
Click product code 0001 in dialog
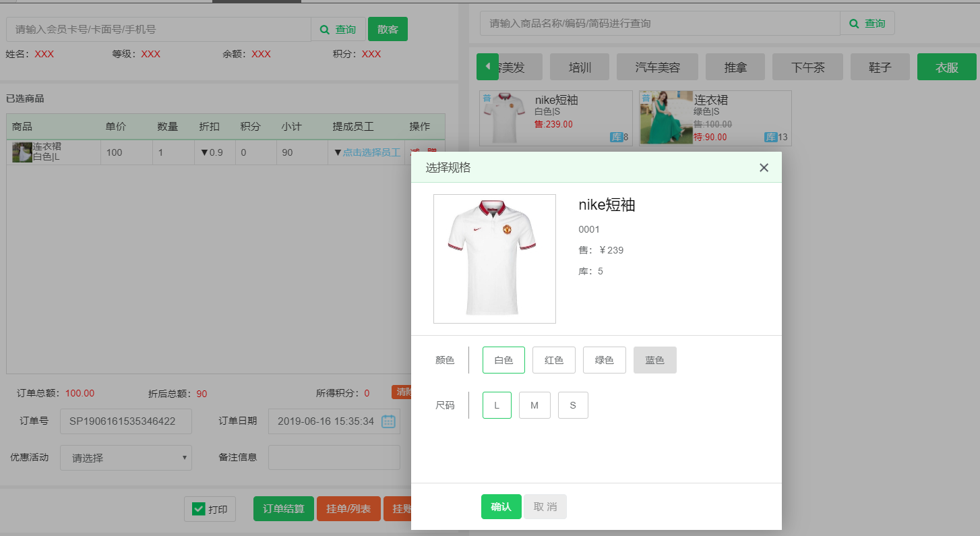tap(589, 229)
